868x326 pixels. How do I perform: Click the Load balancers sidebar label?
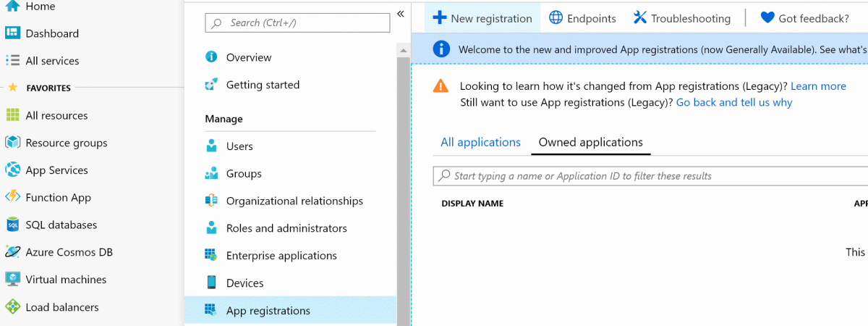tap(62, 307)
